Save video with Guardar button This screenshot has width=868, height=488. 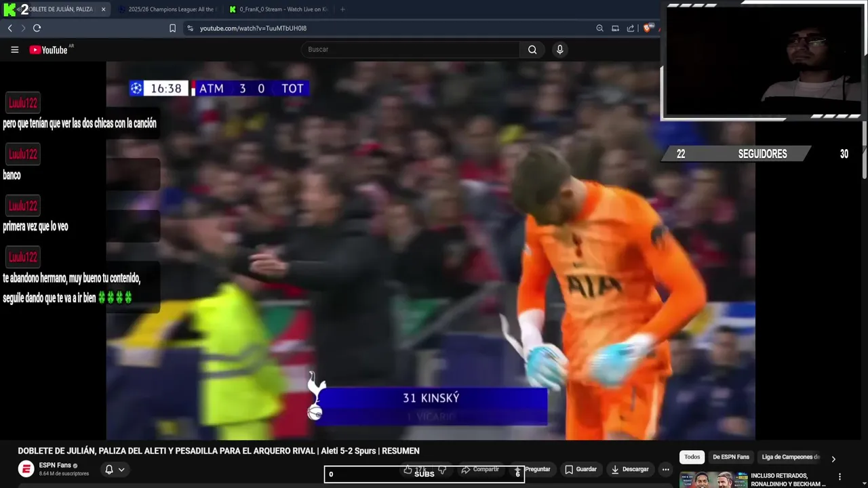(580, 469)
